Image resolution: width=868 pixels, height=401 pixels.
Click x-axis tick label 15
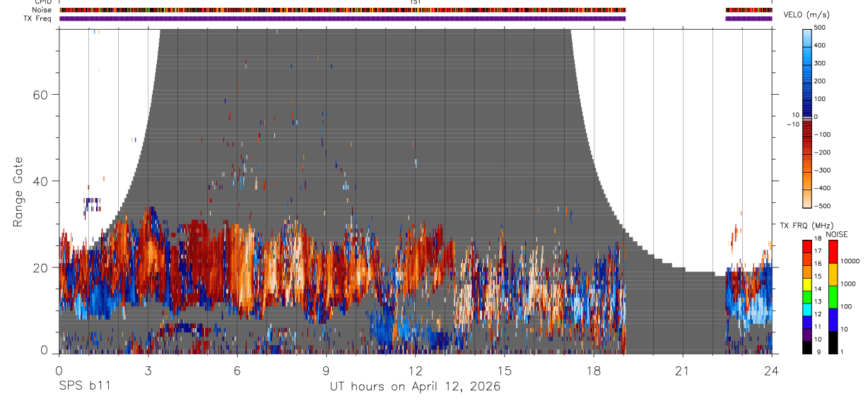(x=505, y=371)
